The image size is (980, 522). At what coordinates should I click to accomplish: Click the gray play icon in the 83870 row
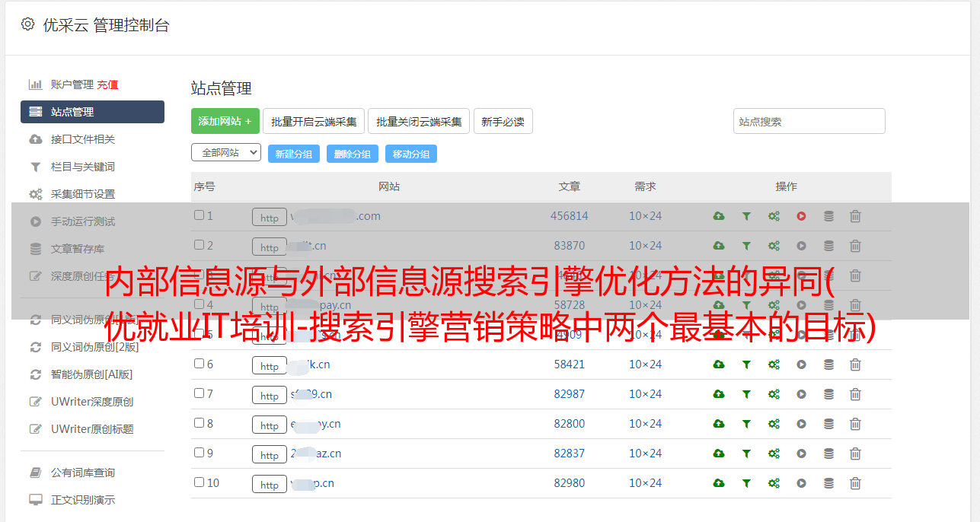click(x=801, y=246)
